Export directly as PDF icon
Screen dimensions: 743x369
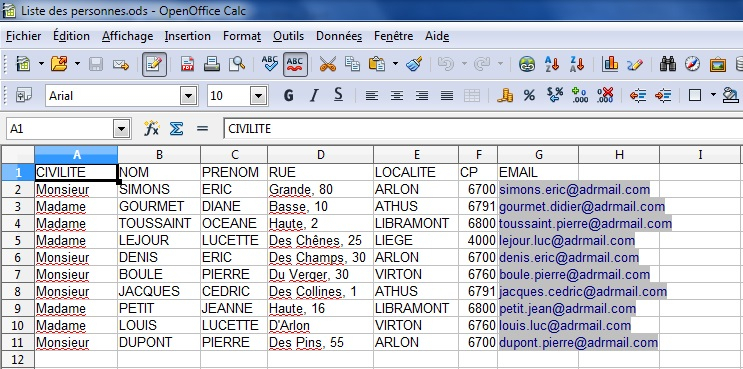click(x=188, y=64)
